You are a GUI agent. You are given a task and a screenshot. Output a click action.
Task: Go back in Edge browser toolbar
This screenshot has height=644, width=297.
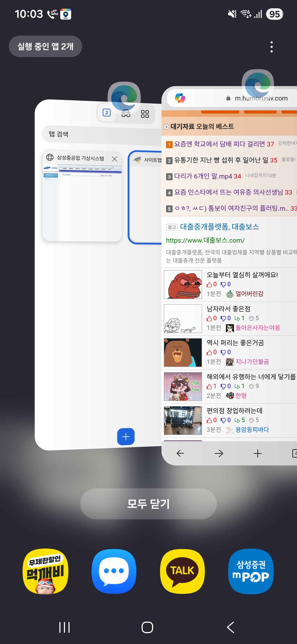coord(180,453)
